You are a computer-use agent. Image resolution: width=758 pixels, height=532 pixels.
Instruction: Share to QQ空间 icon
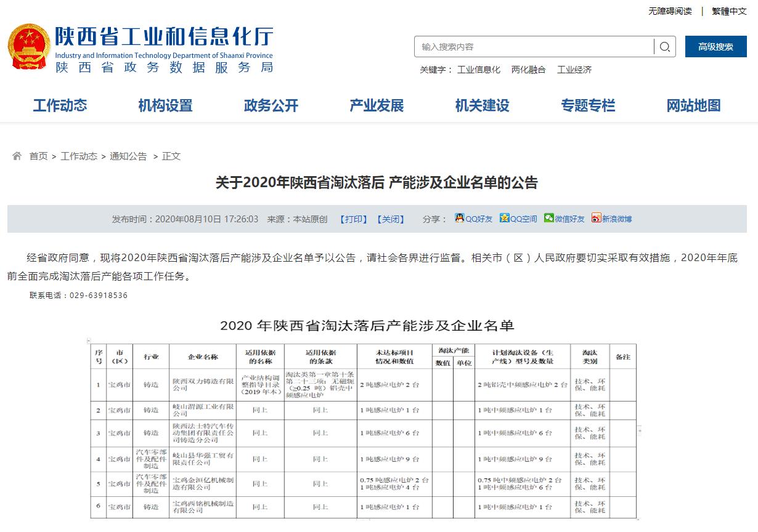[505, 218]
